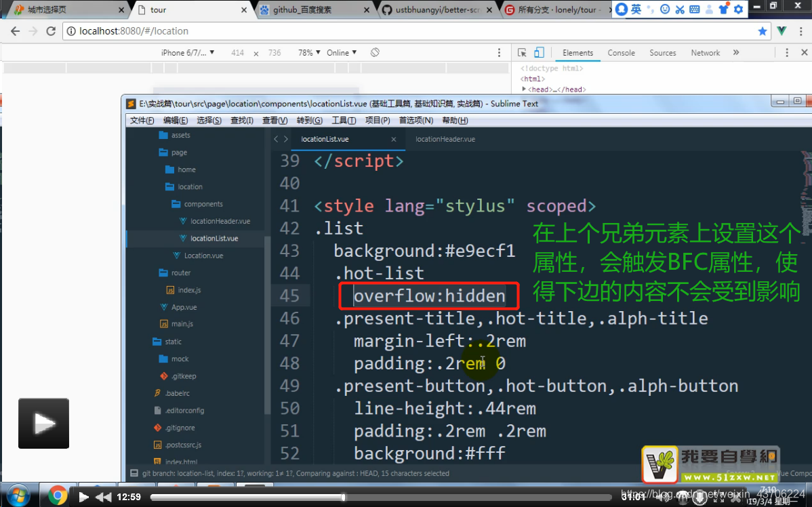Open the .postcssrc.js file in sidebar
812x507 pixels.
point(177,445)
